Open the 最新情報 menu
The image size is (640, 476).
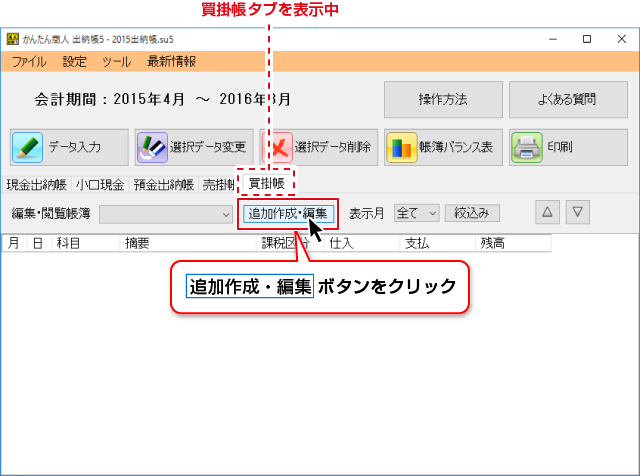click(x=171, y=62)
